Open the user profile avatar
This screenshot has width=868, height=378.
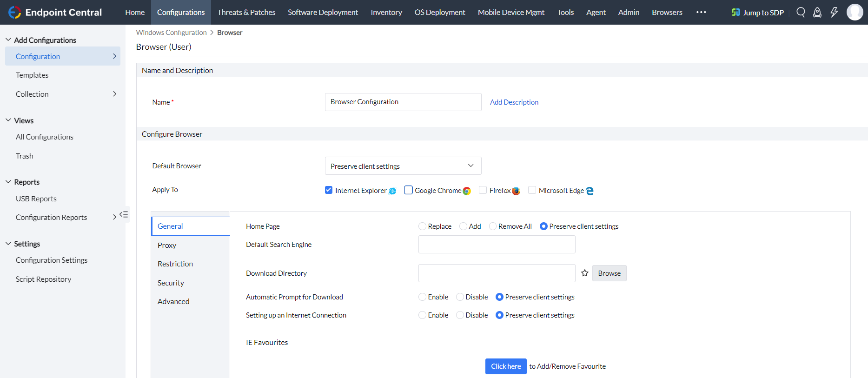click(x=855, y=12)
